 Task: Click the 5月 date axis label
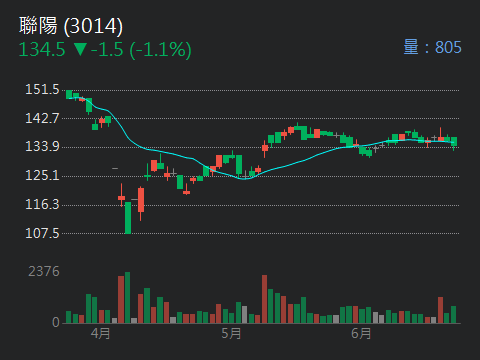[231, 333]
